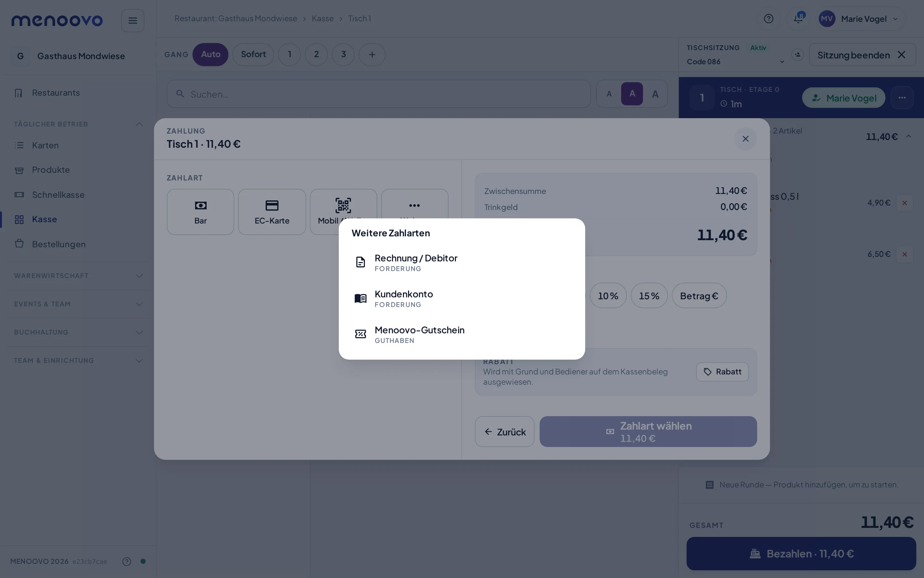
Task: Choose 10 % tip
Action: point(608,295)
